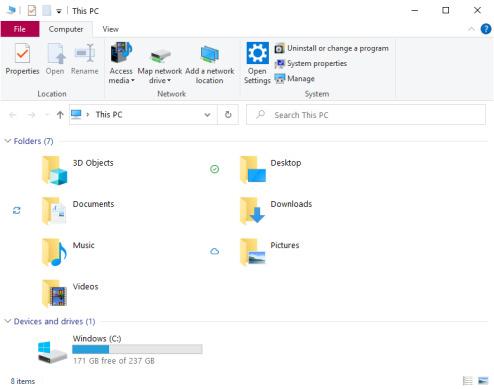
Task: Switch to Large icons view in status bar
Action: pos(483,381)
